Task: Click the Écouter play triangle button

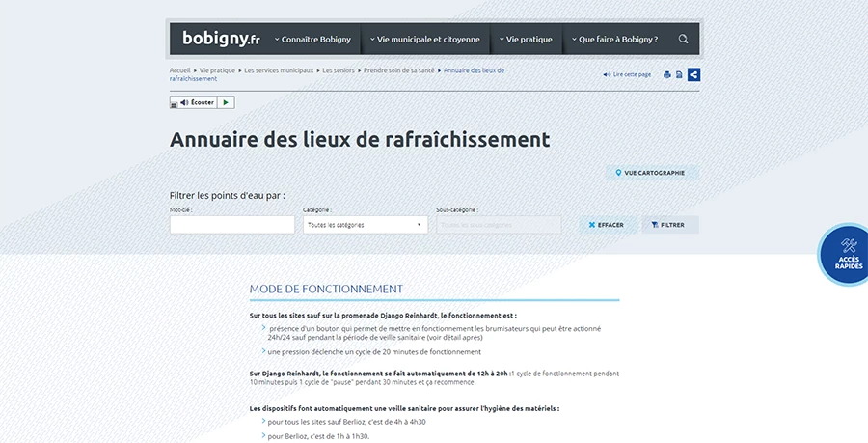Action: [x=226, y=102]
